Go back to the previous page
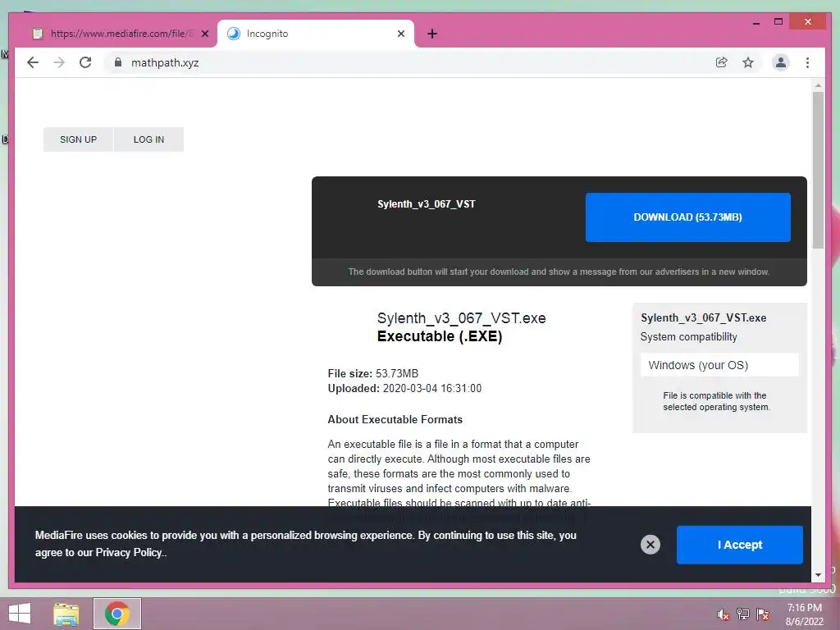The width and height of the screenshot is (840, 630). point(33,62)
